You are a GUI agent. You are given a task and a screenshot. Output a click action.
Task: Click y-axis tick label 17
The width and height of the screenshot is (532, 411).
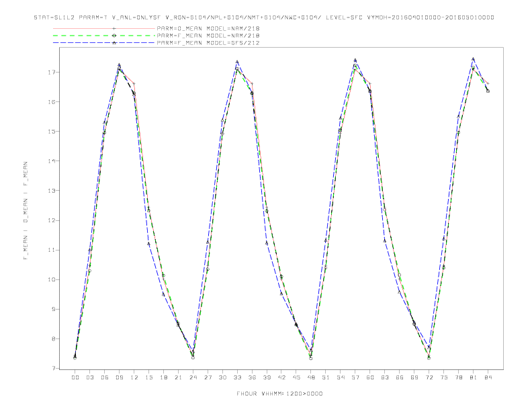(52, 73)
